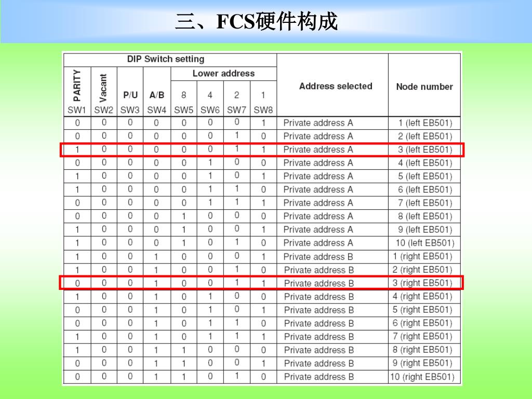Select node '7 (left EB501)'

point(425,203)
